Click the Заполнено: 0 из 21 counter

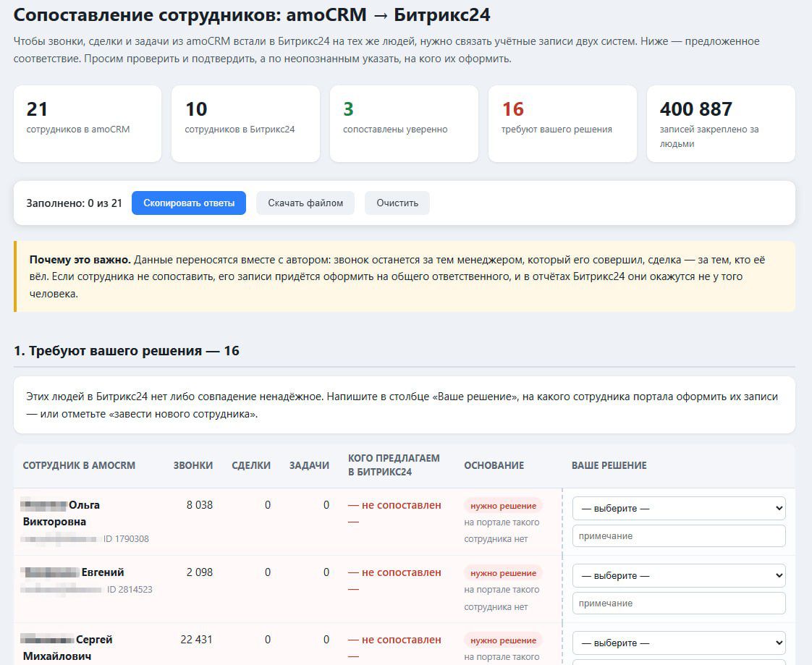coord(74,203)
